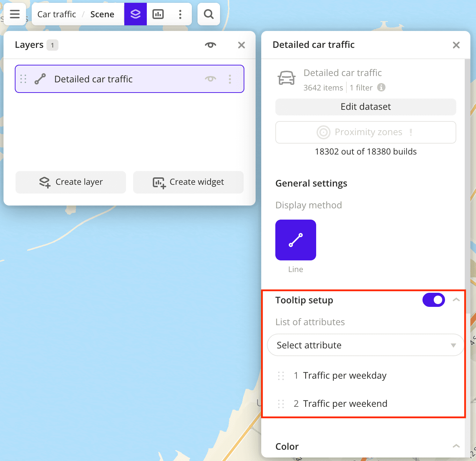The image size is (476, 461).
Task: Click the Create layer button
Action: tap(70, 182)
